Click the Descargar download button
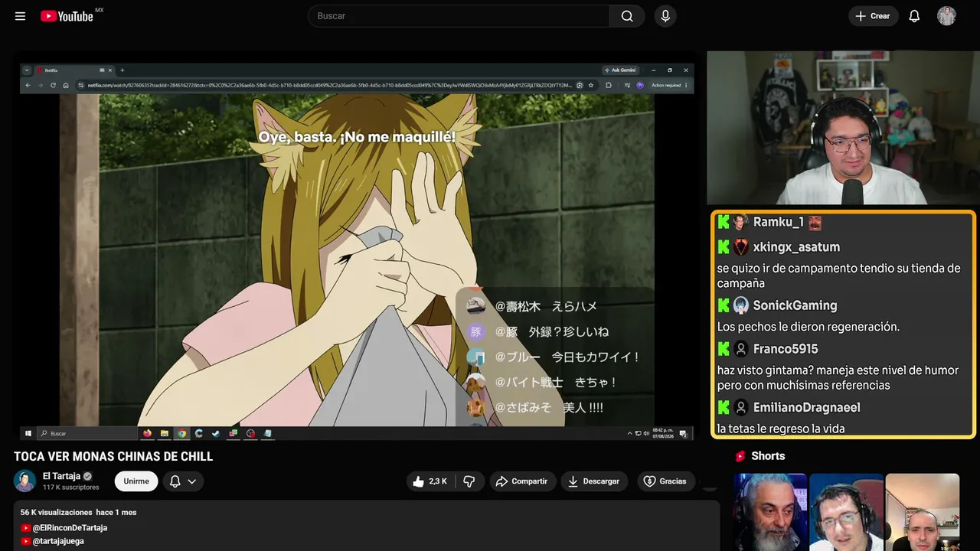980x551 pixels. coord(594,481)
